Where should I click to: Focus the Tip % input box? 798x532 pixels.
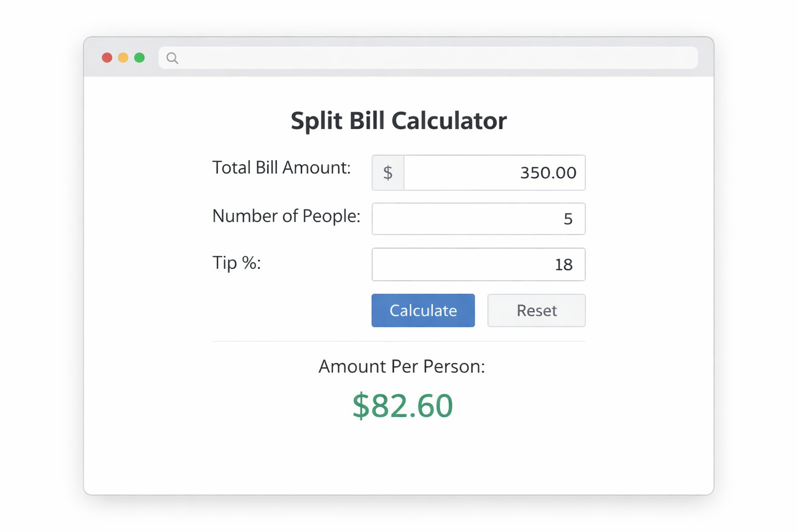tap(478, 264)
